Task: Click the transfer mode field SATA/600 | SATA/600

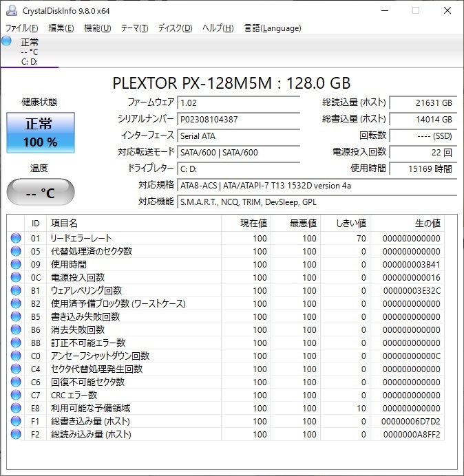Action: click(x=239, y=152)
